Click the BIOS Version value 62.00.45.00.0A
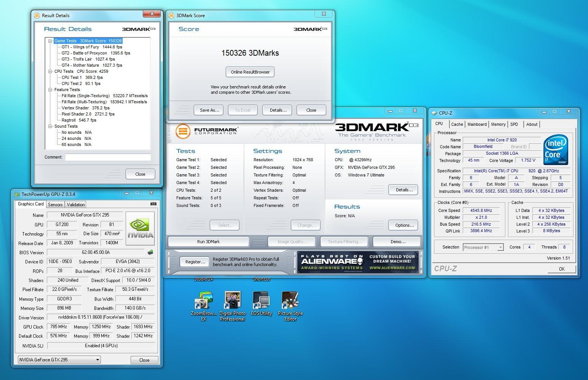588x380 pixels. tap(96, 252)
